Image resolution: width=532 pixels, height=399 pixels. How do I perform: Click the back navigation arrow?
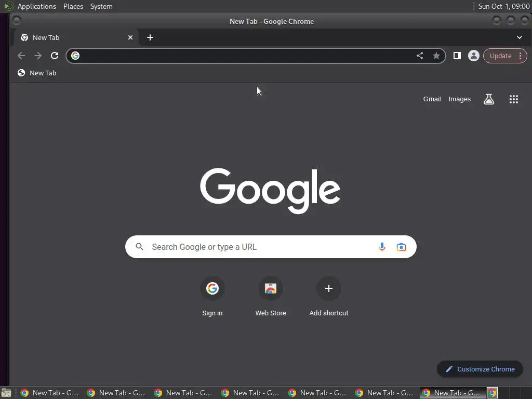point(21,56)
